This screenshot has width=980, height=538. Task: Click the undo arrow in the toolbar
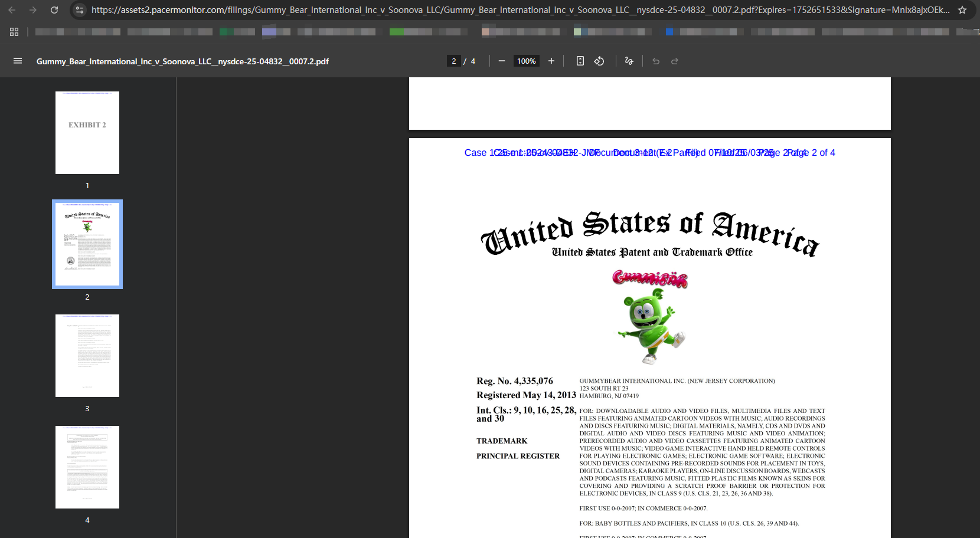[x=656, y=61]
